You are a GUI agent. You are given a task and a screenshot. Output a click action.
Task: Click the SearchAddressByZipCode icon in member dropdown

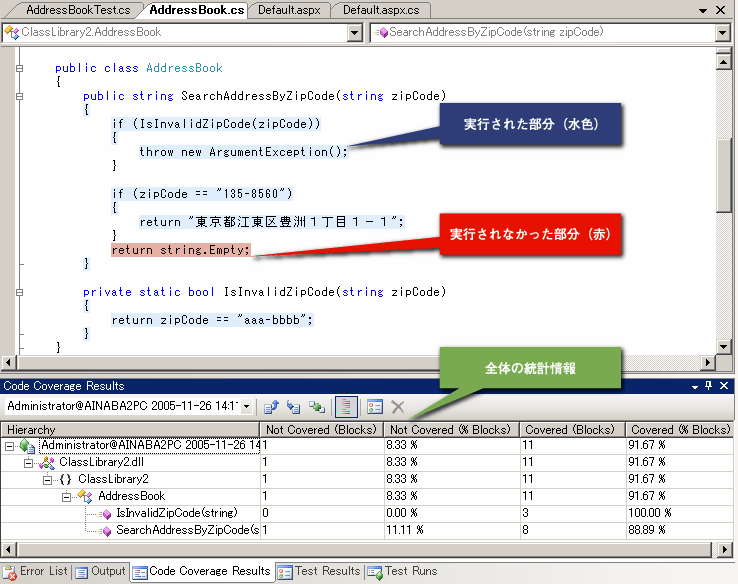click(x=381, y=32)
